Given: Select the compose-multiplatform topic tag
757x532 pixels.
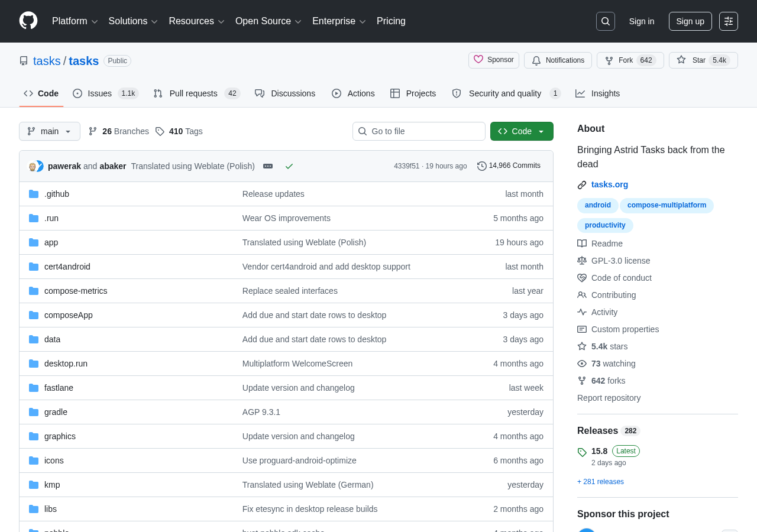Looking at the screenshot, I should 667,205.
